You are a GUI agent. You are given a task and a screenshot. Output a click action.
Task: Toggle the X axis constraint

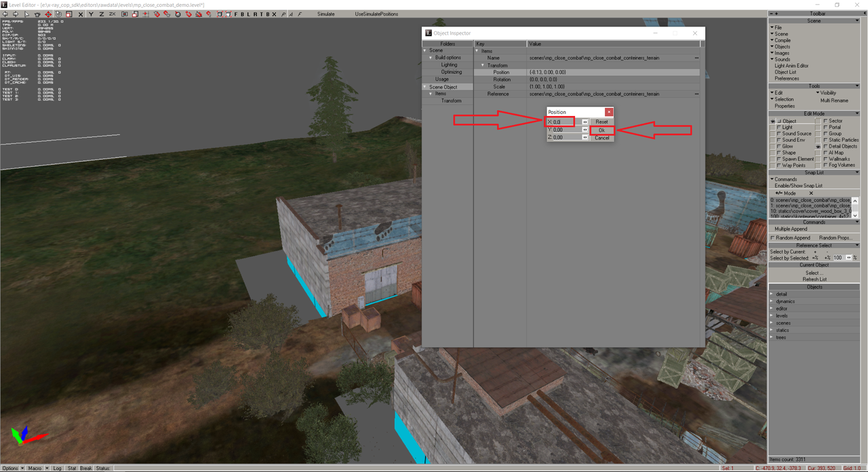pyautogui.click(x=81, y=14)
